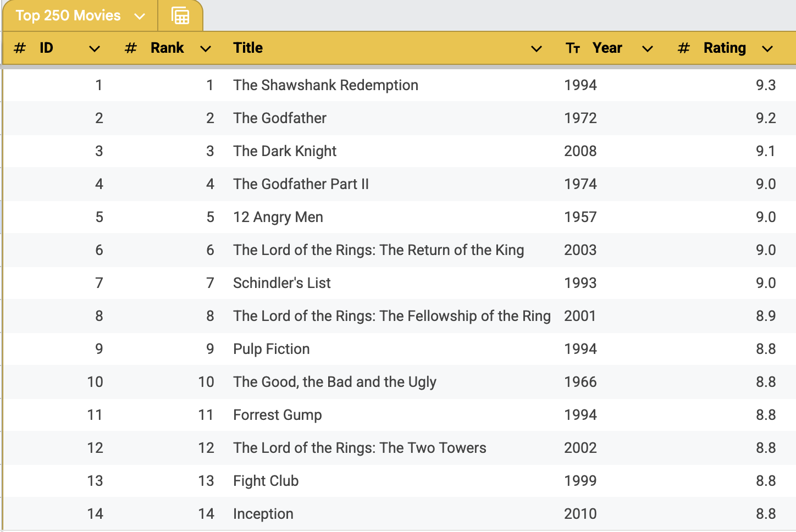The height and width of the screenshot is (532, 796).
Task: Click the 2010 year cell for Inception
Action: 580,514
